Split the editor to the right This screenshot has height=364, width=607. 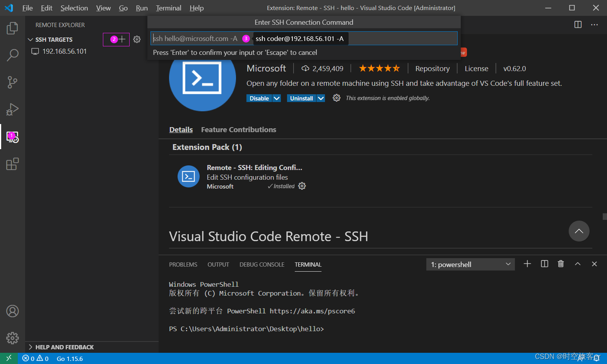(578, 25)
